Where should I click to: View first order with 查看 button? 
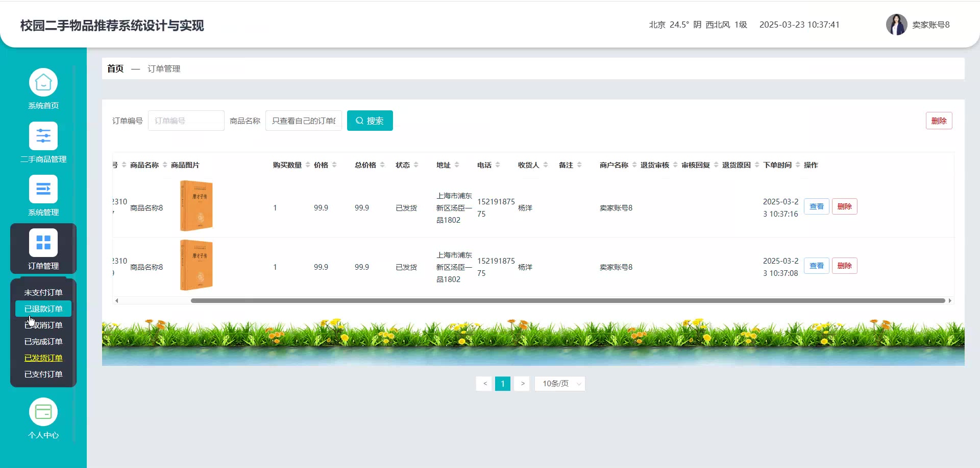[816, 206]
